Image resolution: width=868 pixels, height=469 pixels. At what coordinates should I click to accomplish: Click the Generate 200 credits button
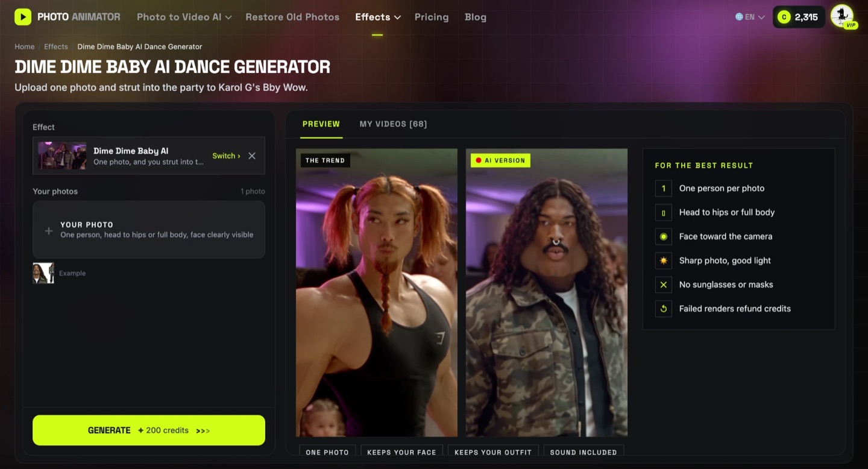[149, 430]
